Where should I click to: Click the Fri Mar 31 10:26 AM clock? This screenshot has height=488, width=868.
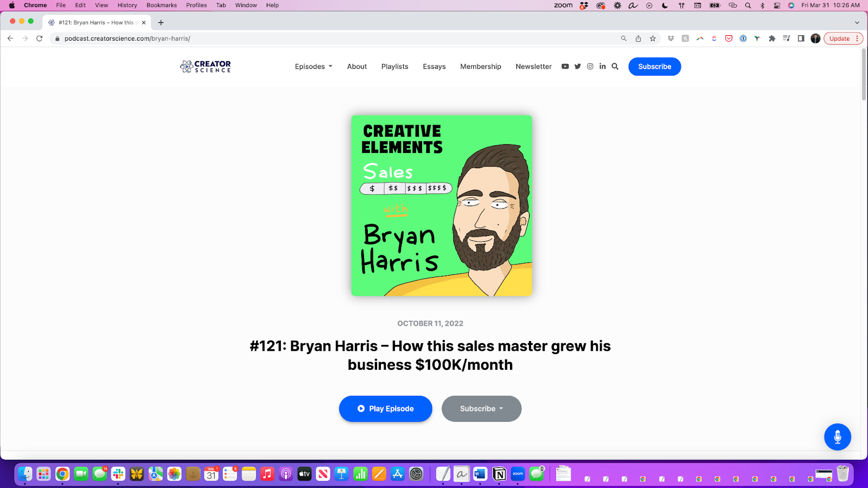click(x=831, y=5)
